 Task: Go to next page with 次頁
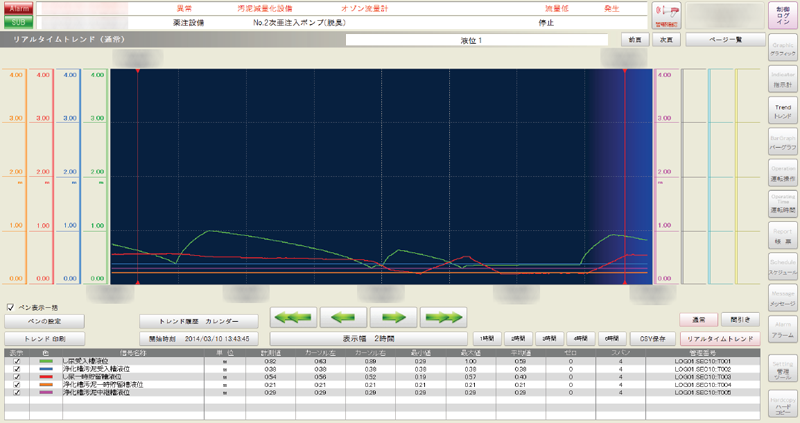coord(666,39)
